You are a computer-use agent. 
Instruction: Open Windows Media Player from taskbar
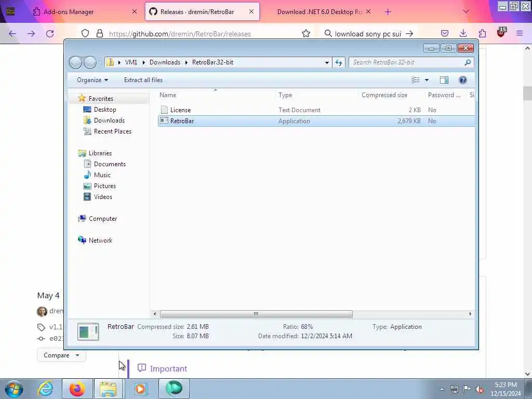pos(140,389)
